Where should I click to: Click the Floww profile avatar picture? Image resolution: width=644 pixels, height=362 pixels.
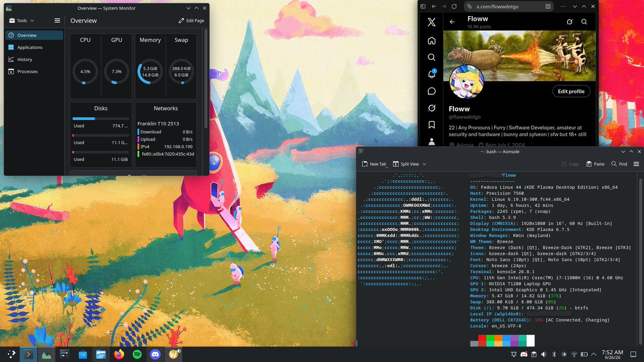click(466, 82)
